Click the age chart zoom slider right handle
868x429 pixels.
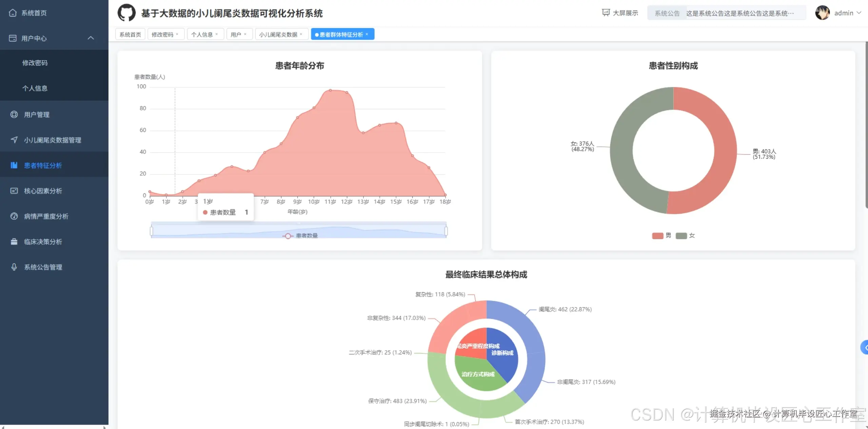[x=446, y=231]
